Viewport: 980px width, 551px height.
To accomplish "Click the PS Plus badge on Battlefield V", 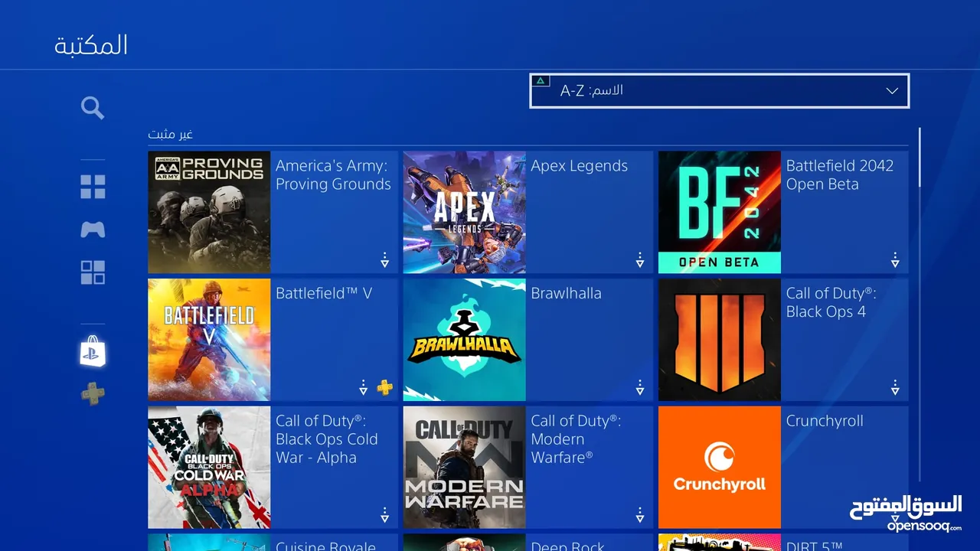I will [x=384, y=388].
